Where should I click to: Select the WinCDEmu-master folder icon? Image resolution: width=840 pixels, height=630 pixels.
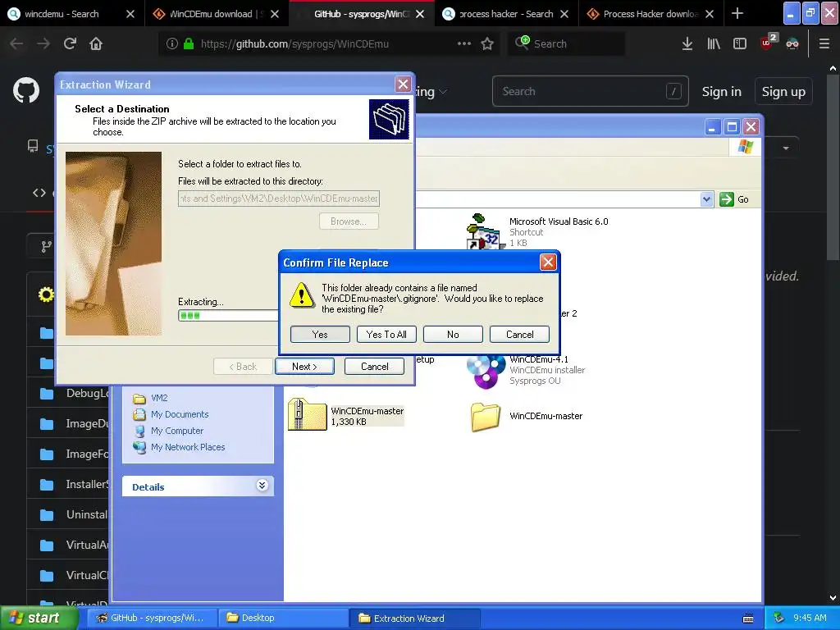(486, 417)
